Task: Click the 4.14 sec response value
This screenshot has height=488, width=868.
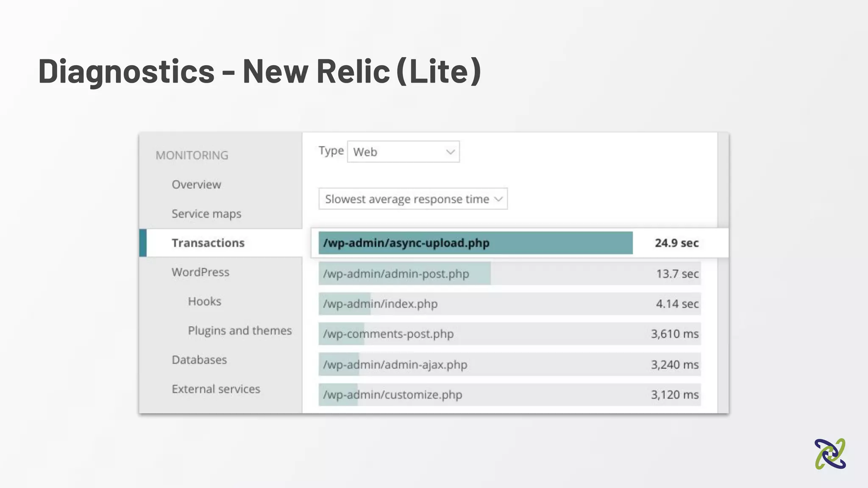Action: [x=677, y=304]
